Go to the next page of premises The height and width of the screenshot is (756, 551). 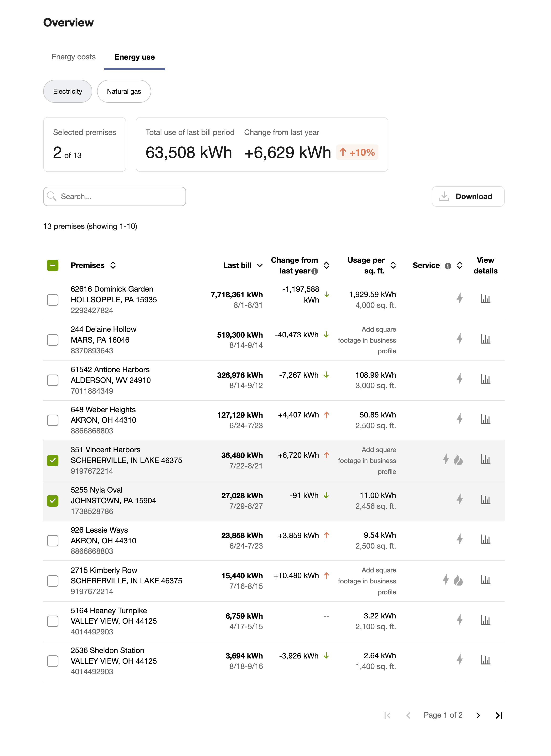[478, 715]
